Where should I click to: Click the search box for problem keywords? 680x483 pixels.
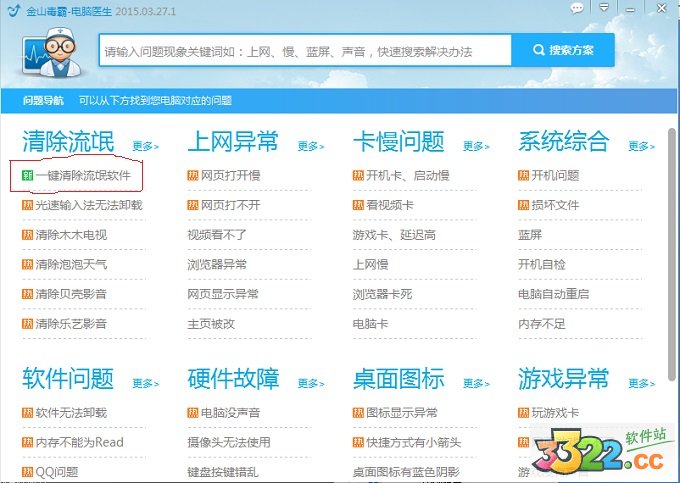(x=305, y=51)
